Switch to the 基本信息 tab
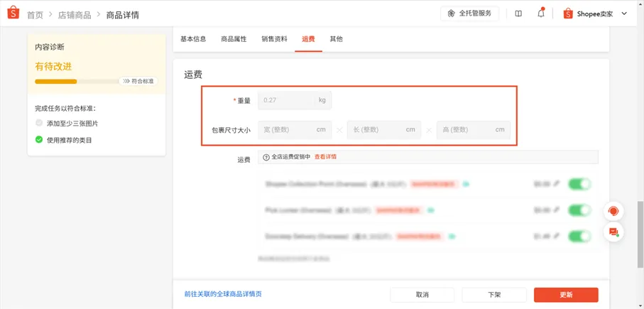Image resolution: width=644 pixels, height=309 pixels. click(193, 39)
